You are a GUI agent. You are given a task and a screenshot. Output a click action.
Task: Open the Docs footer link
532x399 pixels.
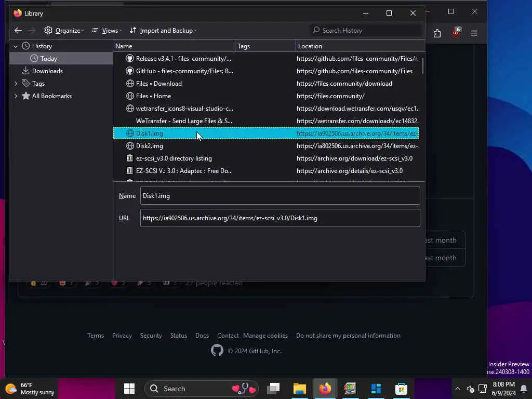pos(202,336)
